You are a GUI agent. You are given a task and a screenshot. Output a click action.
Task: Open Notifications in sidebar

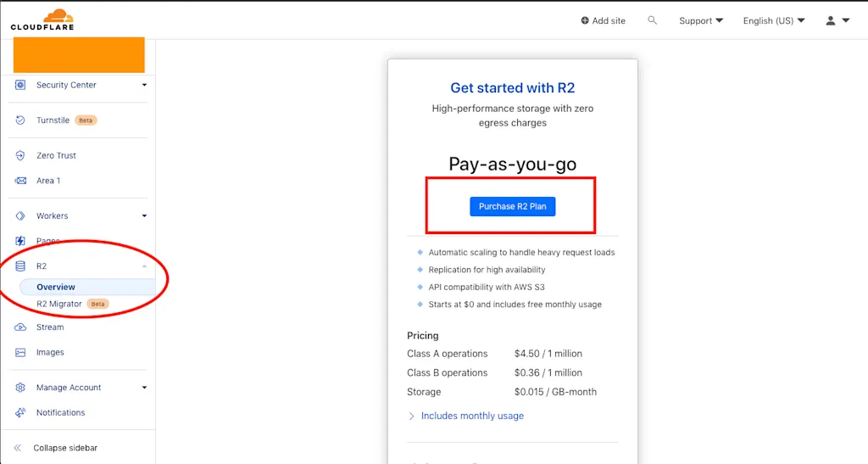[x=61, y=412]
